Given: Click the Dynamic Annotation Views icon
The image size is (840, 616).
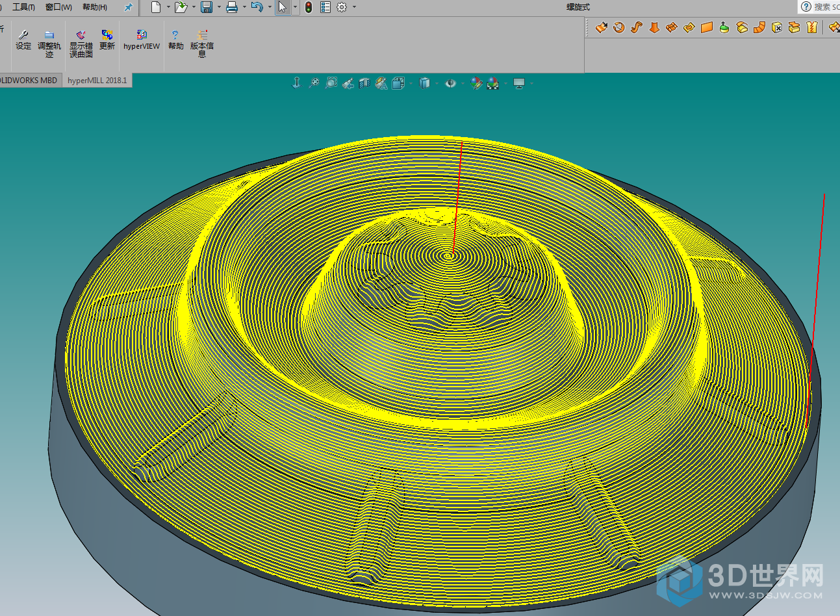Looking at the screenshot, I should [381, 83].
